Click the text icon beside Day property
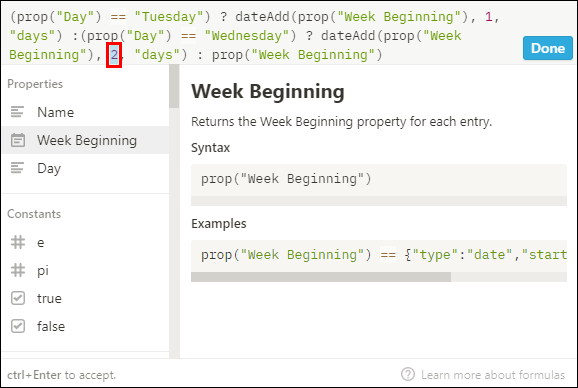This screenshot has height=388, width=578. [x=17, y=168]
